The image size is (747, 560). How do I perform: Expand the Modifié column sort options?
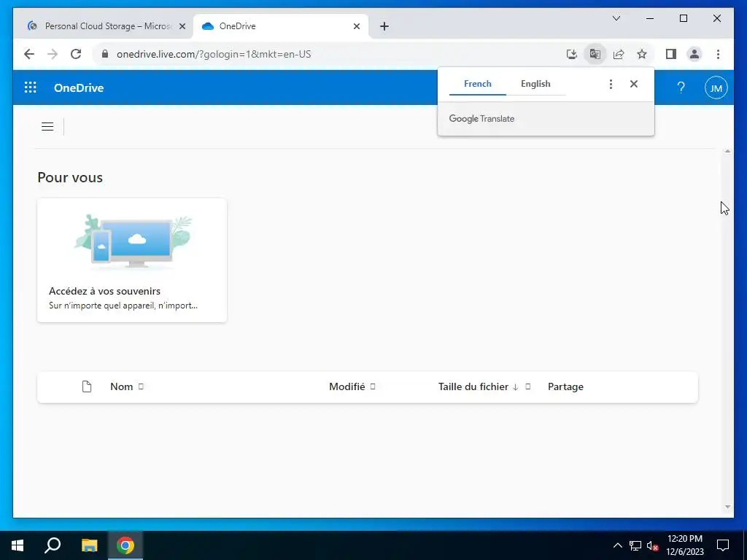[x=373, y=386]
